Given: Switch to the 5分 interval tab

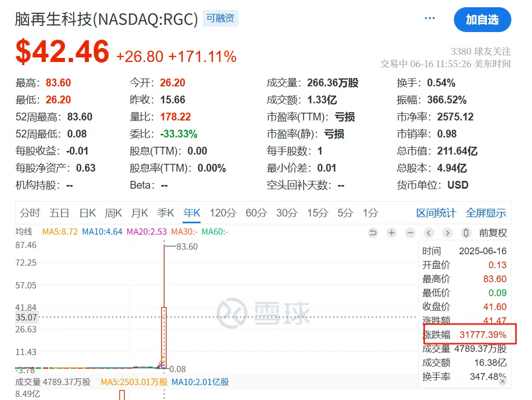Looking at the screenshot, I should coord(345,213).
